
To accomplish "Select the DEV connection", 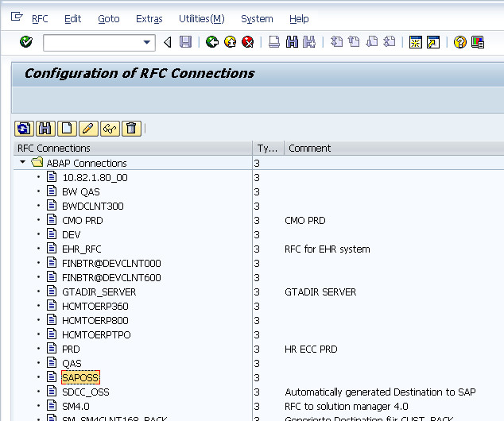I will pos(72,235).
